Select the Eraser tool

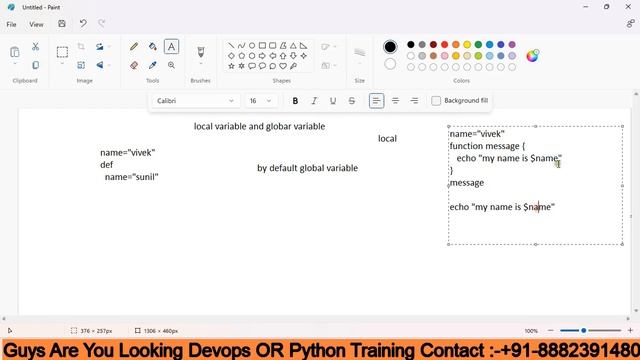click(x=134, y=65)
